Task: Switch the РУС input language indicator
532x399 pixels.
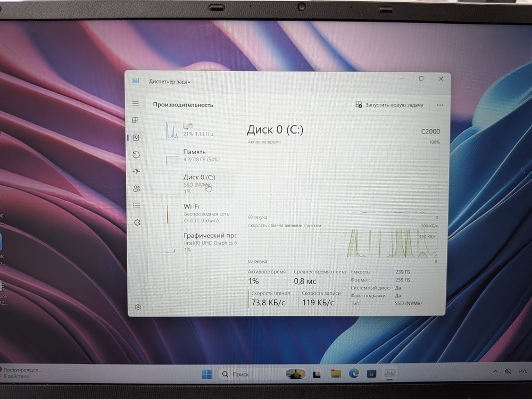Action: coord(523,371)
